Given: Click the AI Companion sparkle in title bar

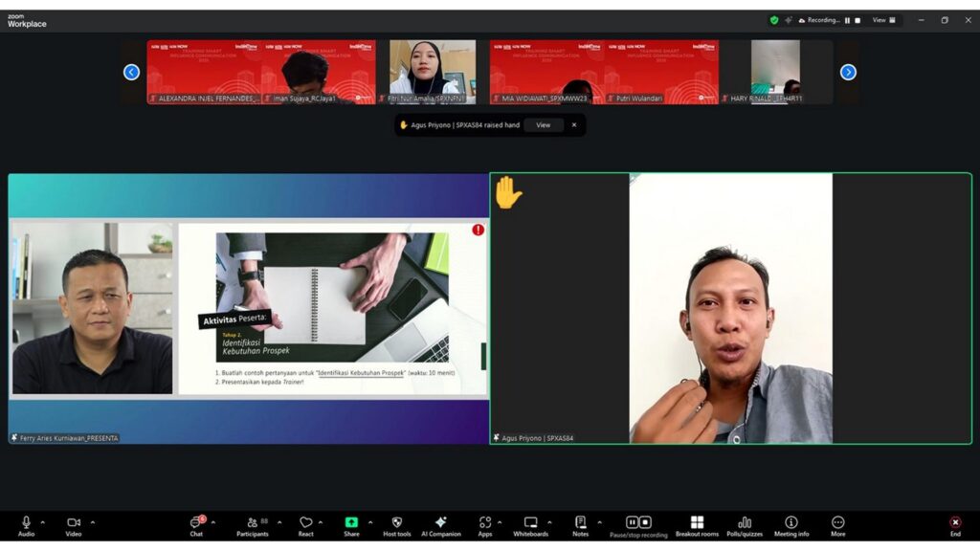Looking at the screenshot, I should (789, 20).
